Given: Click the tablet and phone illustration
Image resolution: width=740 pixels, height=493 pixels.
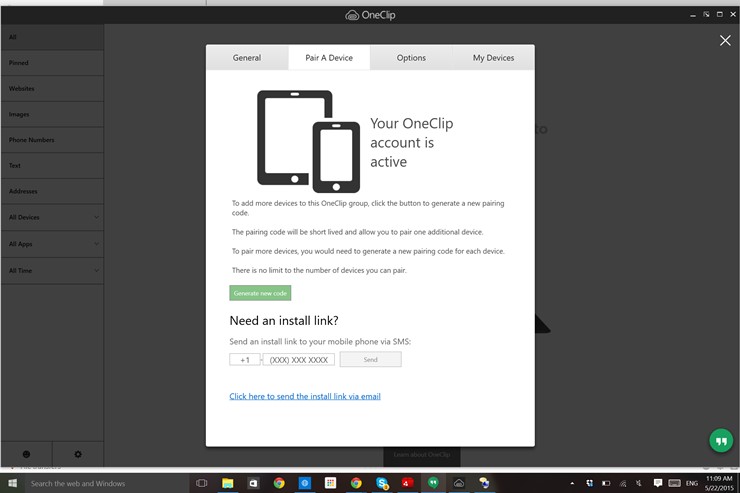Looking at the screenshot, I should pos(309,142).
